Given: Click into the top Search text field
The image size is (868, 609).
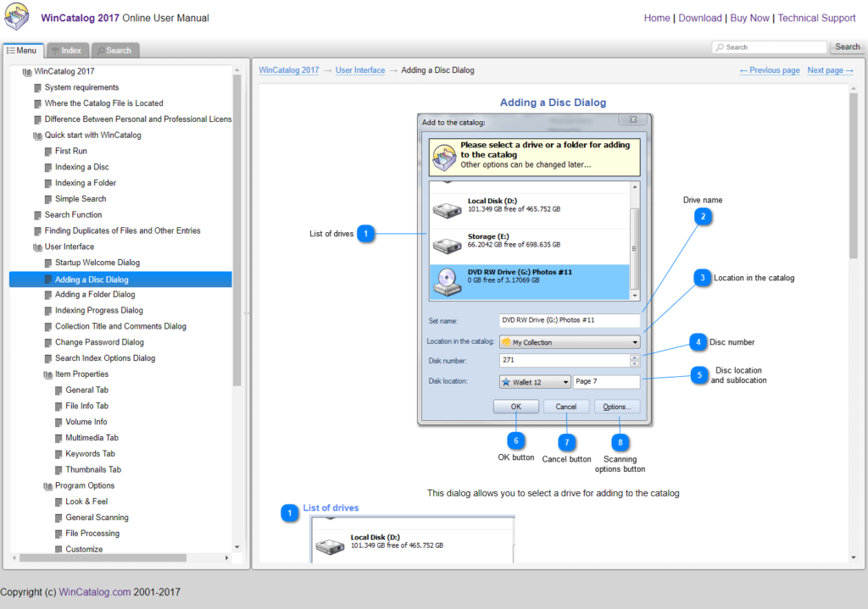Looking at the screenshot, I should tap(770, 47).
